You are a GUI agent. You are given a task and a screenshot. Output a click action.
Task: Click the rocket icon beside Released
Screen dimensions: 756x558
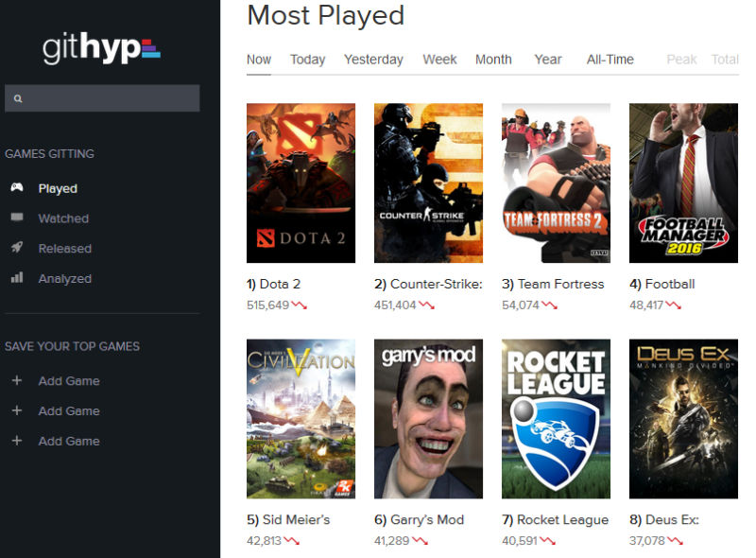tap(17, 248)
